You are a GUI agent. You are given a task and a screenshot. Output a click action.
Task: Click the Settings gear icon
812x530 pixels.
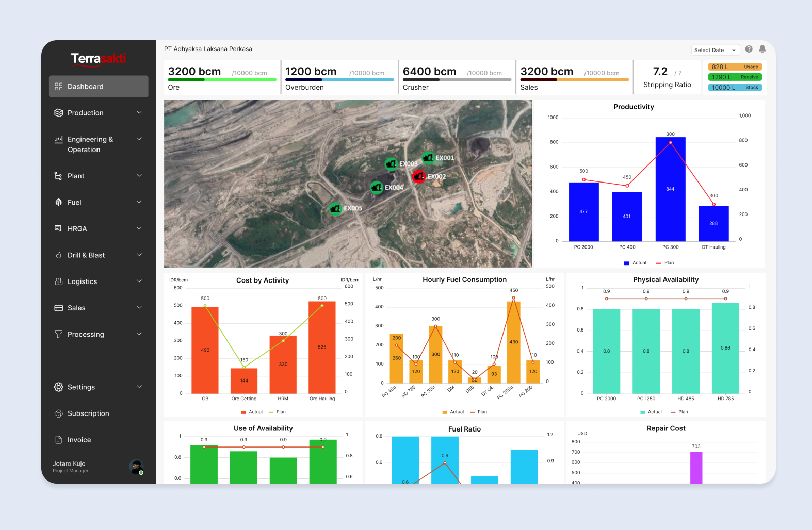[x=59, y=387]
